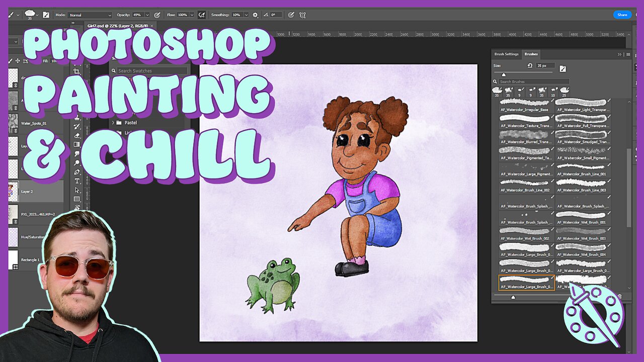Viewport: 644px width, 362px height.
Task: Click the brush thumbnail size slider handle
Action: pos(513,297)
